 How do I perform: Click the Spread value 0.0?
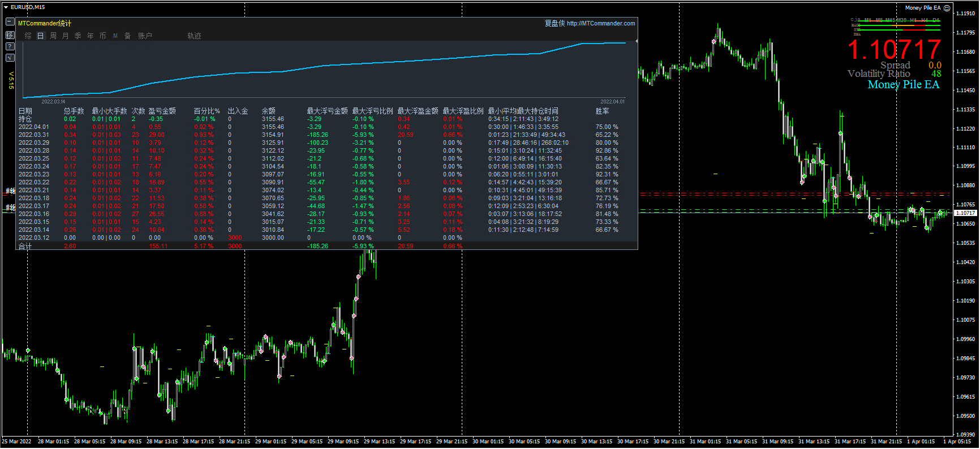[935, 66]
